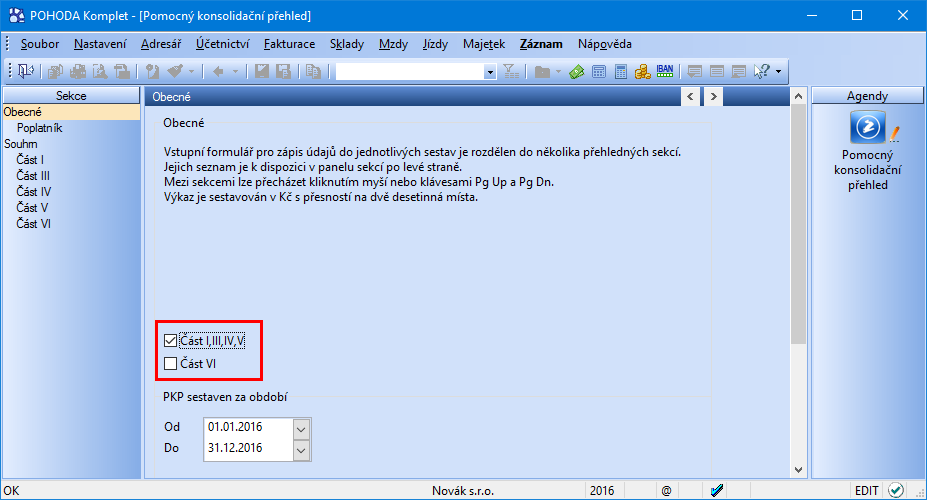The width and height of the screenshot is (927, 500).
Task: Select Část VI in the section list
Action: click(33, 223)
